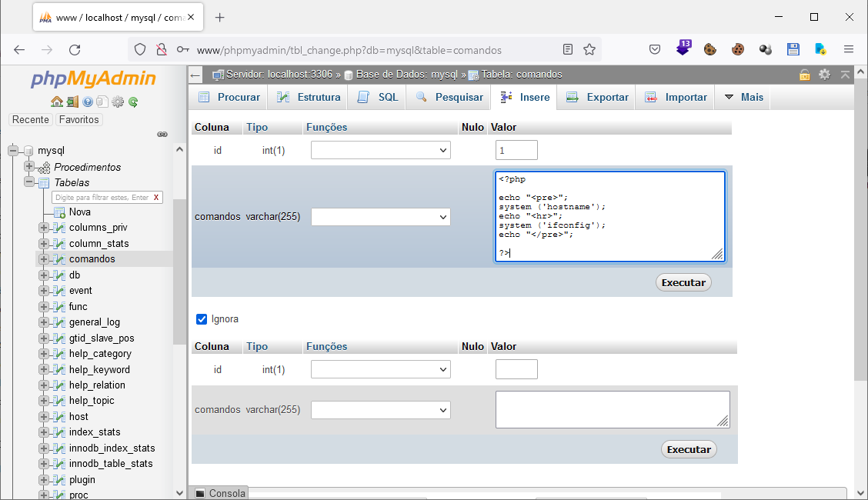Click the Favoritos button
Viewport: 868px width, 500px height.
[78, 119]
